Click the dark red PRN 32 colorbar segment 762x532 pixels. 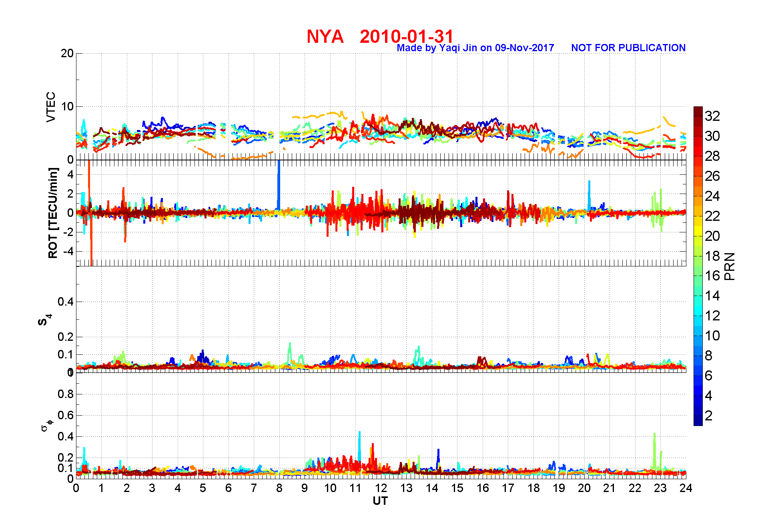point(698,112)
